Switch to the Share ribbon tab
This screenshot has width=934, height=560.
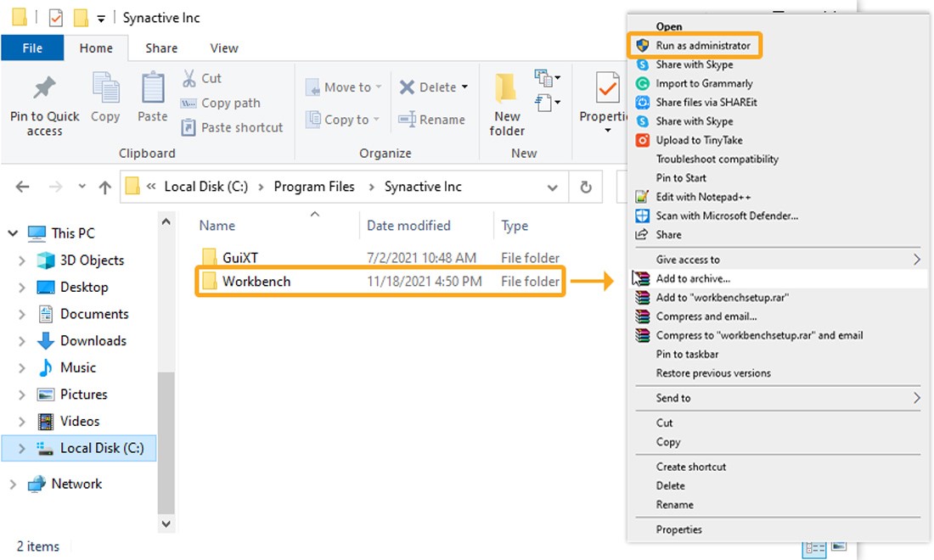pos(161,48)
